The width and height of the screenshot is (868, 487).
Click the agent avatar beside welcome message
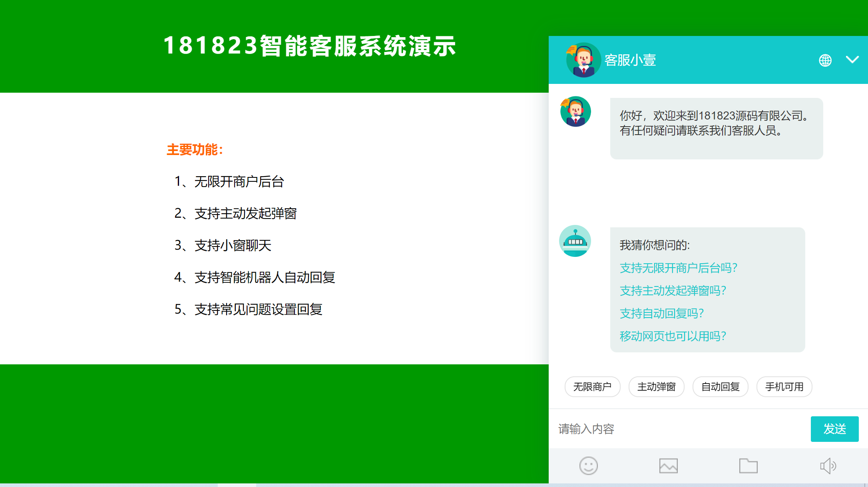point(575,111)
